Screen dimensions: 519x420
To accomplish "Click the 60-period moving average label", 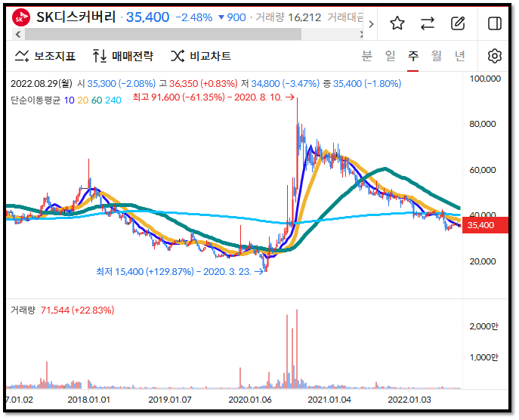I will tap(97, 100).
